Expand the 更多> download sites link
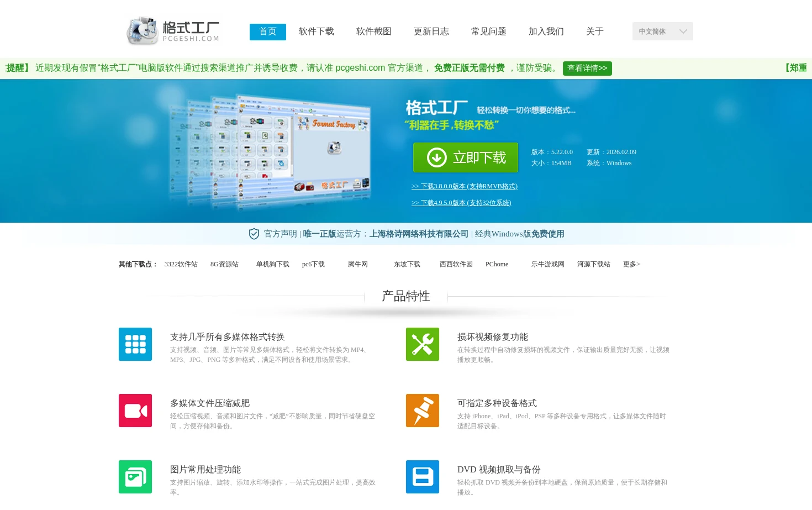The width and height of the screenshot is (812, 510). point(631,264)
